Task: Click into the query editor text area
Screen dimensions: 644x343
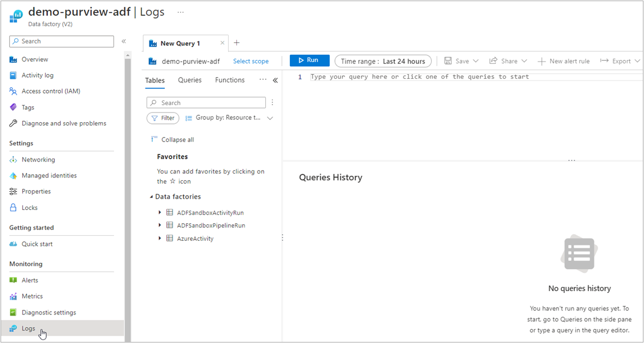Action: pos(476,77)
